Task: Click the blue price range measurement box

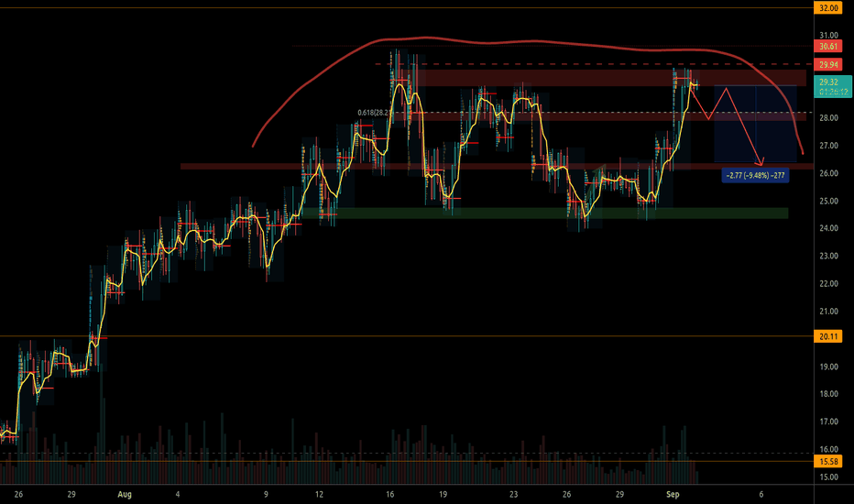Action: (x=755, y=125)
